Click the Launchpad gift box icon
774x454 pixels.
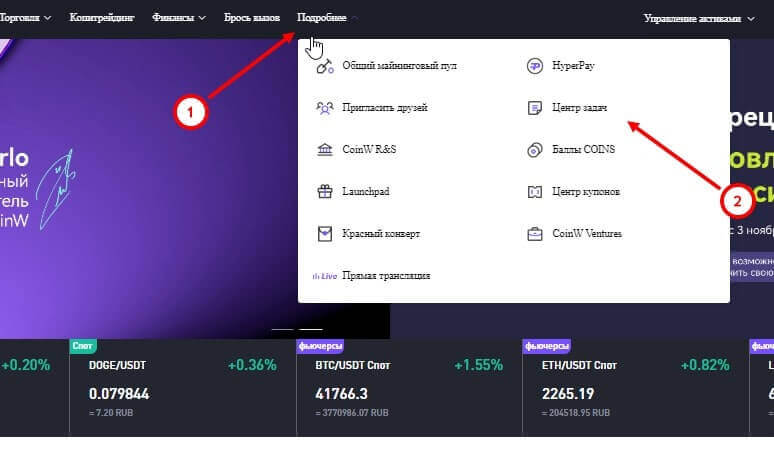pyautogui.click(x=324, y=191)
